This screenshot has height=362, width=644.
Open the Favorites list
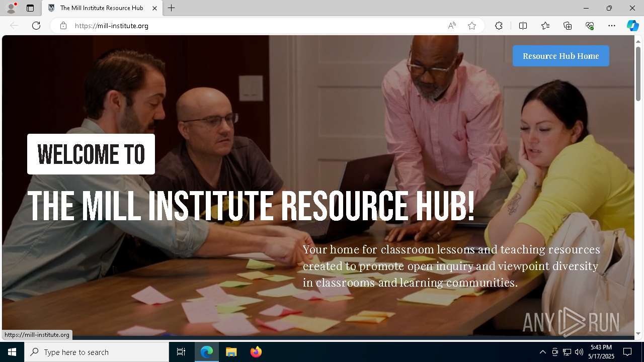(x=545, y=26)
